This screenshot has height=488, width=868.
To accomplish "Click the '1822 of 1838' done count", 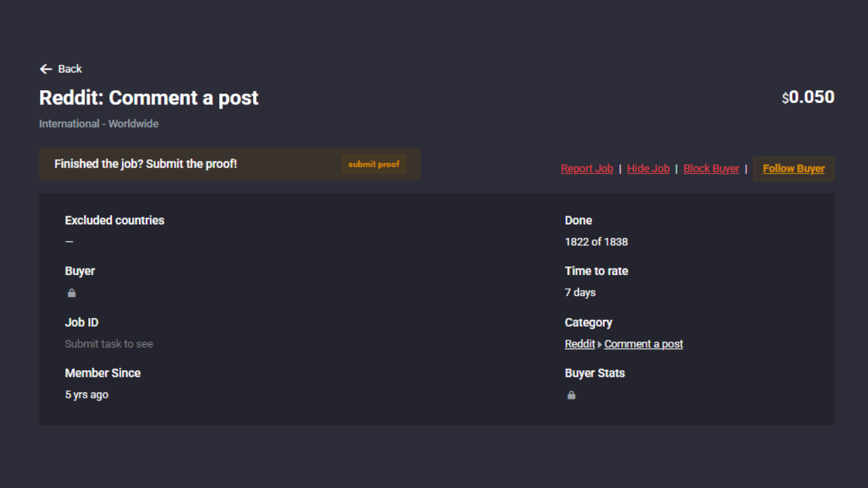I will tap(596, 242).
